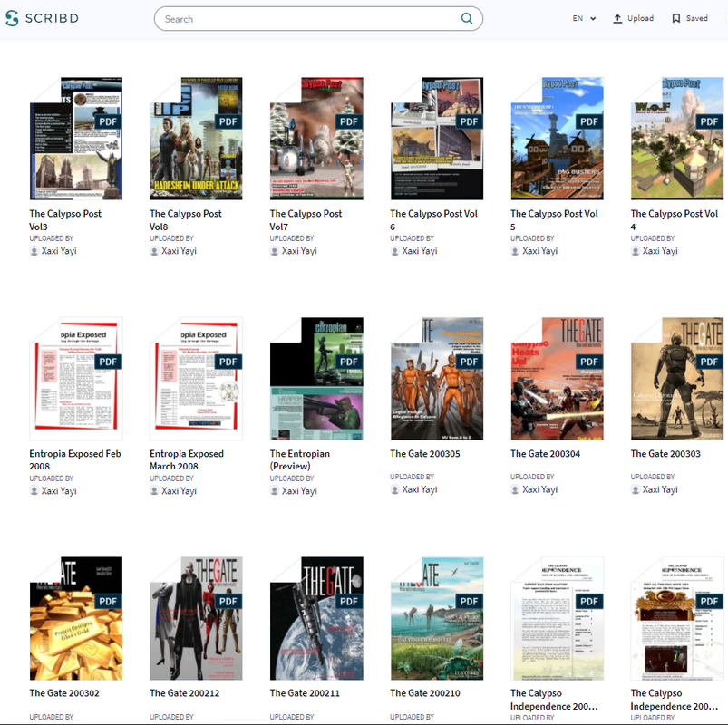Click the title The Gate 200304

[546, 454]
